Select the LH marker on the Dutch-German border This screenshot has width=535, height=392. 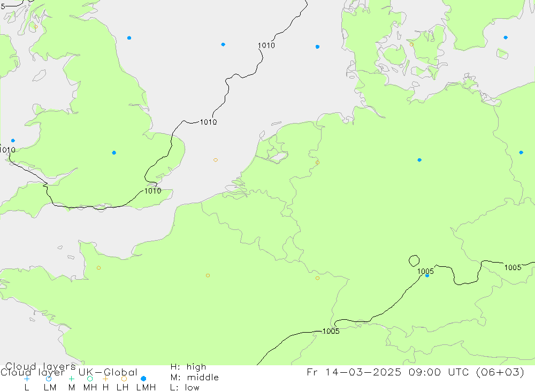317,163
